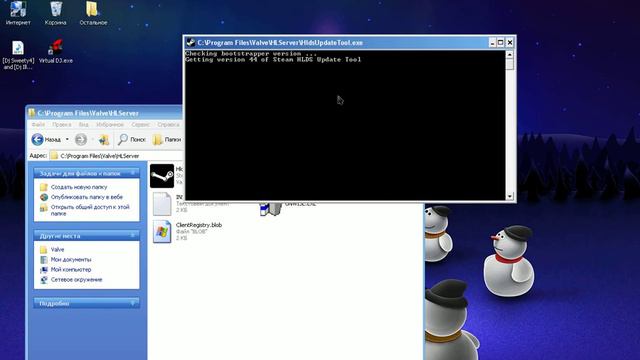640x360 pixels.
Task: Open the Остальное desktop folder
Action: pyautogui.click(x=93, y=13)
